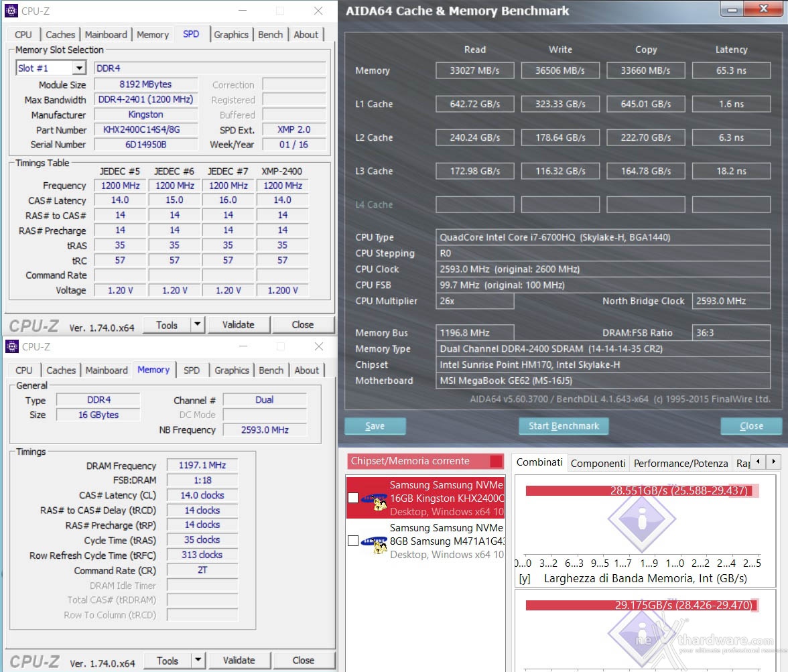Click the CPU-Z app icon in the upper CPU-Z title bar
This screenshot has width=788, height=672.
coord(11,11)
